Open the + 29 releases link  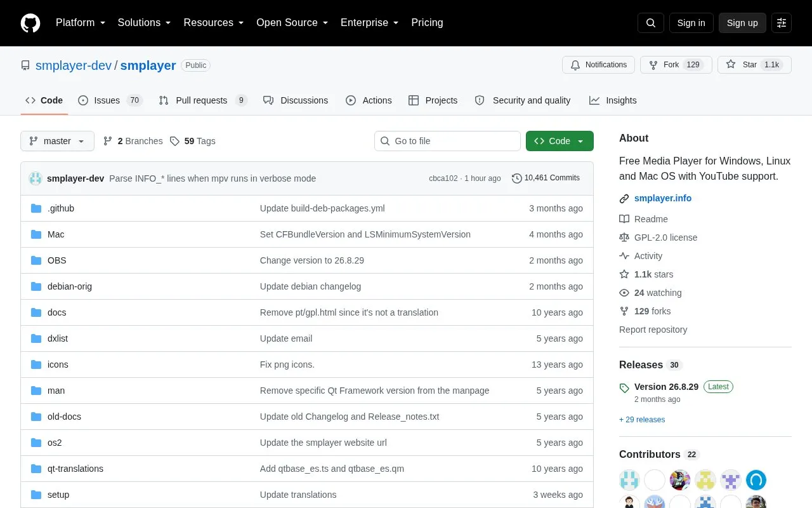tap(642, 420)
